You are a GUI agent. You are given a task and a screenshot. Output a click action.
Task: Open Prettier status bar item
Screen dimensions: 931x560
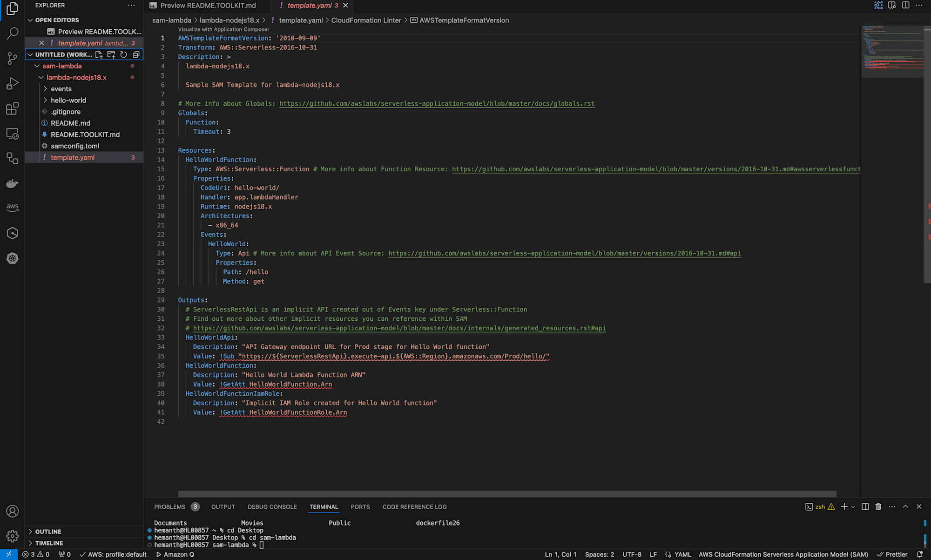tap(892, 554)
